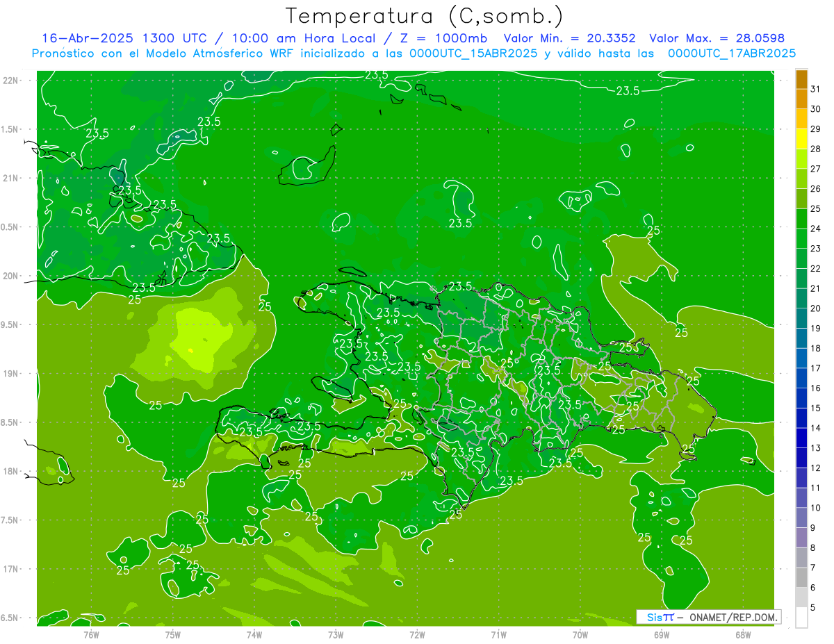The image size is (834, 644).
Task: Click the color swatch between 26 and 27
Action: coord(802,179)
